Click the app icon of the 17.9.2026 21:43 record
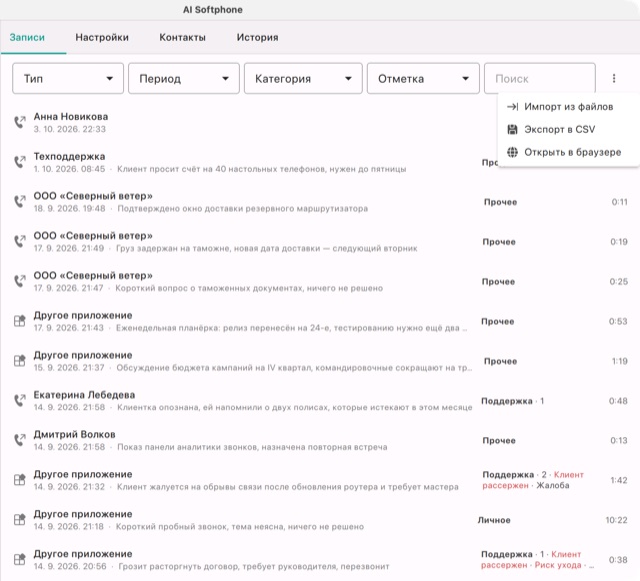Screen dimensions: 640x581 tap(20, 321)
